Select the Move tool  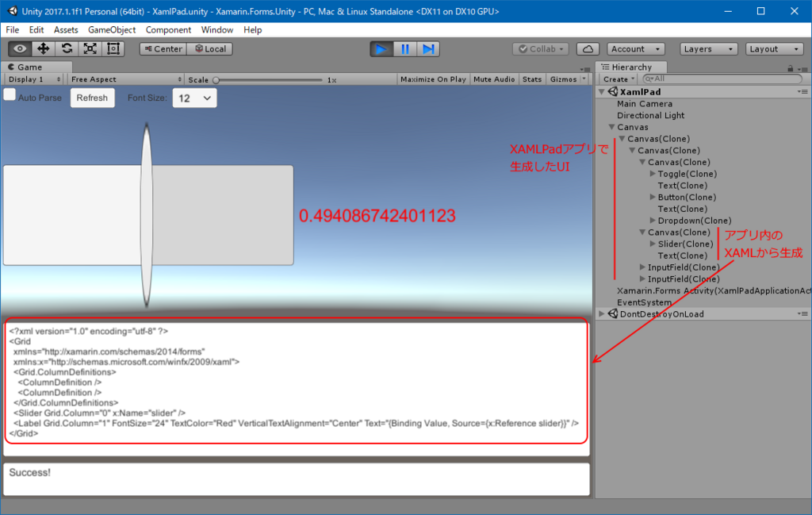43,48
